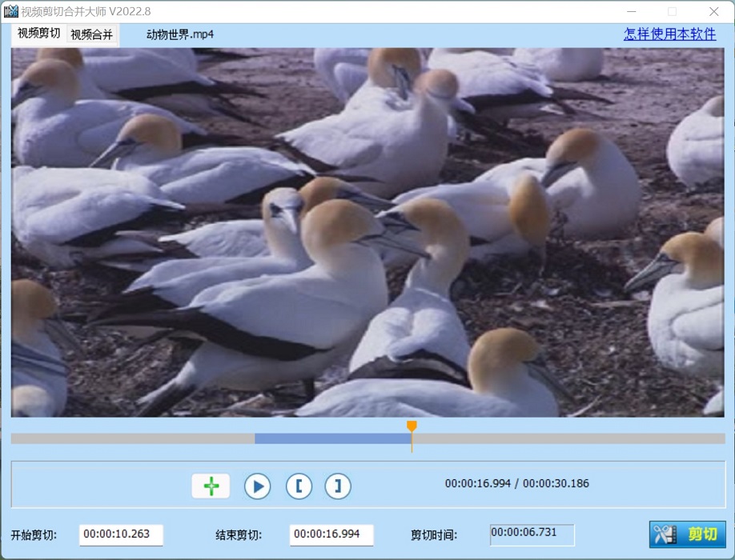Click the timeline progress bar
Screen dimensions: 735x560
click(560, 439)
